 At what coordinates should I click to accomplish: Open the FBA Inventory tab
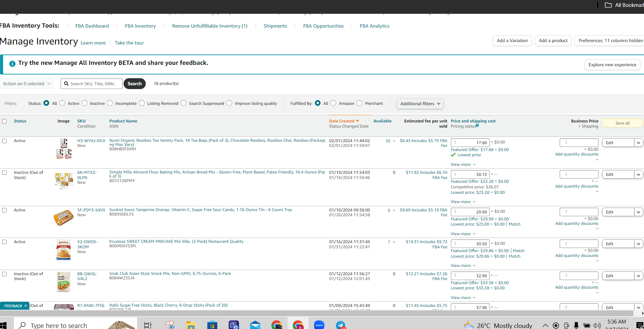point(141,26)
